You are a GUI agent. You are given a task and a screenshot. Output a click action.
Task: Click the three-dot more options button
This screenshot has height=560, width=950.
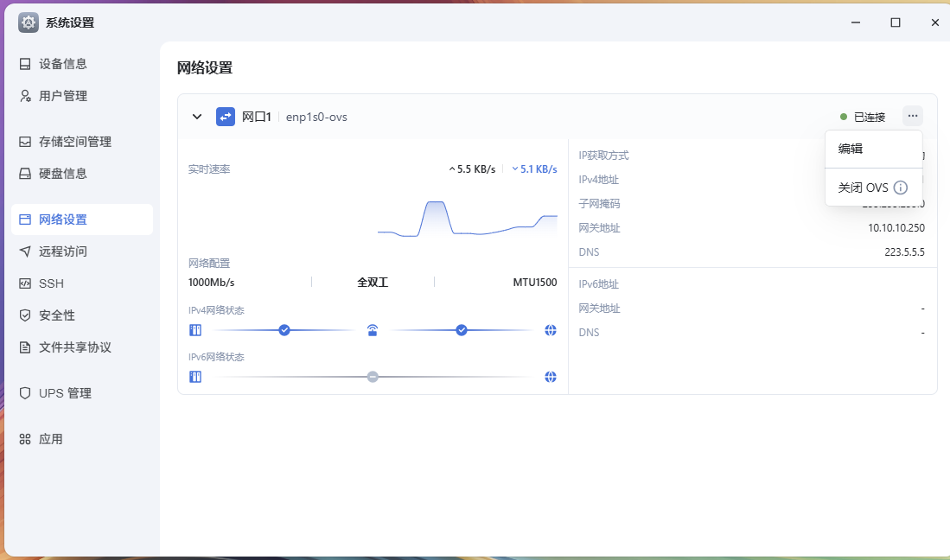click(913, 116)
